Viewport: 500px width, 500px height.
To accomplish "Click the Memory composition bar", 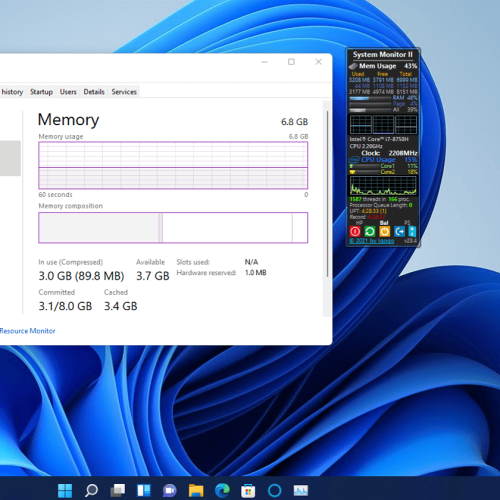I will click(x=173, y=228).
